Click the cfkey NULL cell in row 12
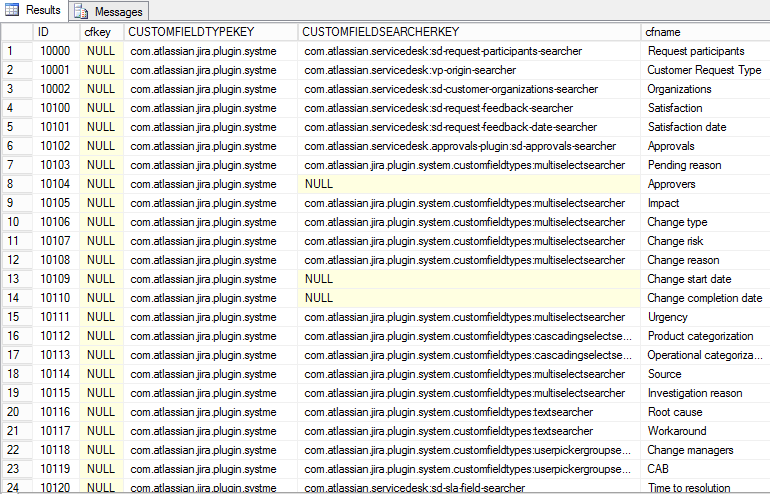Viewport: 770px width, 494px height. [x=102, y=260]
